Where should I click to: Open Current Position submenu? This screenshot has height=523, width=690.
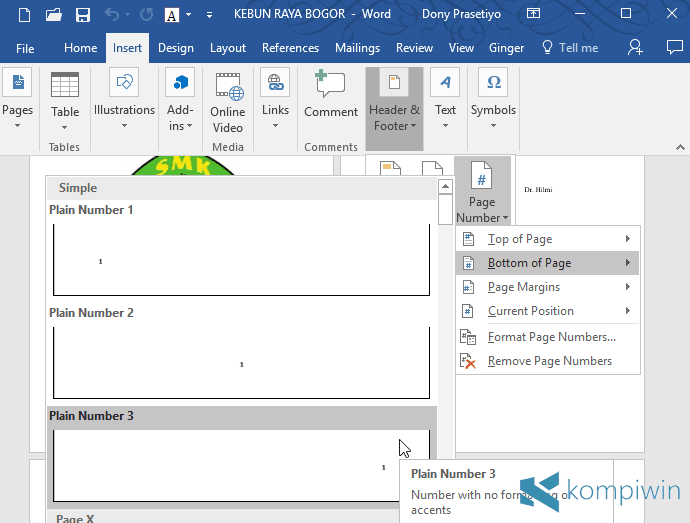547,311
